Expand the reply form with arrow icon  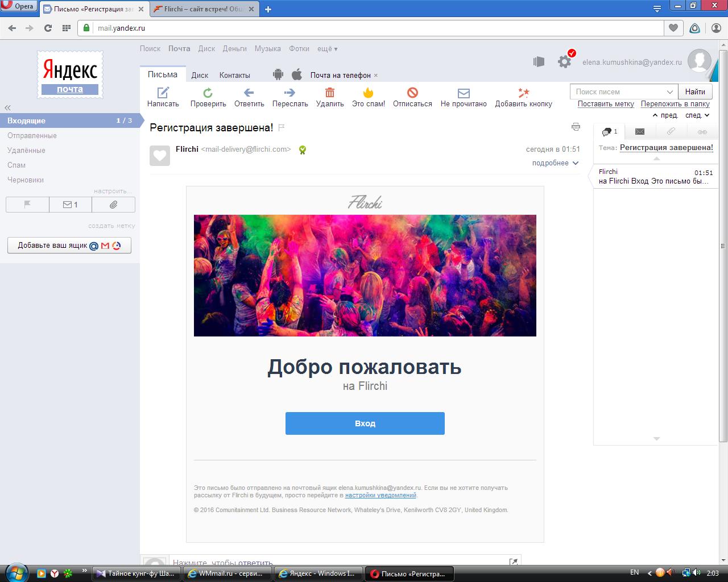pyautogui.click(x=514, y=562)
